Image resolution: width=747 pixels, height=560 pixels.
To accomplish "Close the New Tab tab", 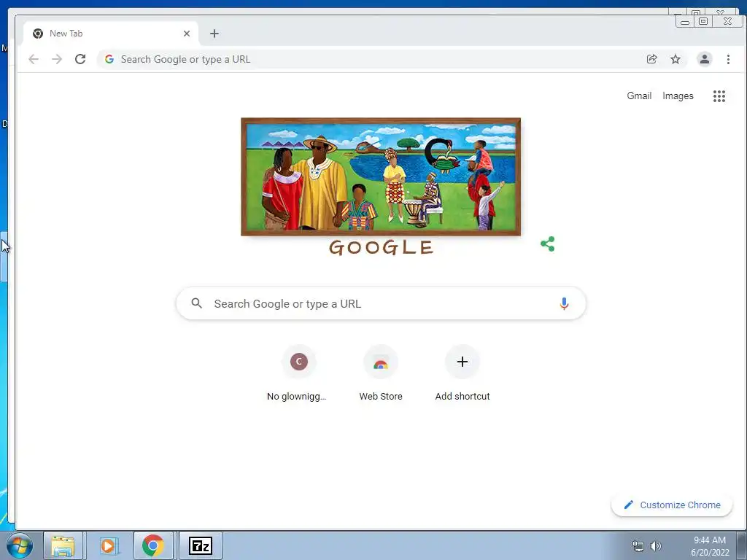I will pos(187,34).
